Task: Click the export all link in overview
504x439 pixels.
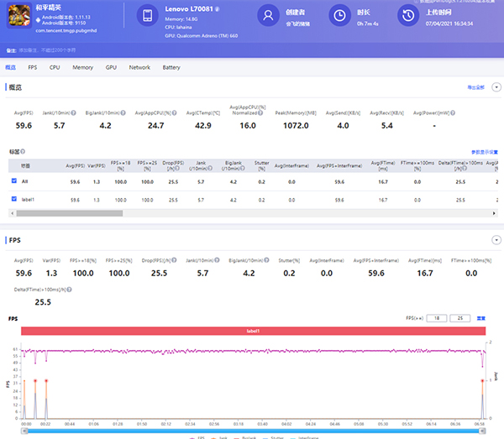Action: point(476,86)
